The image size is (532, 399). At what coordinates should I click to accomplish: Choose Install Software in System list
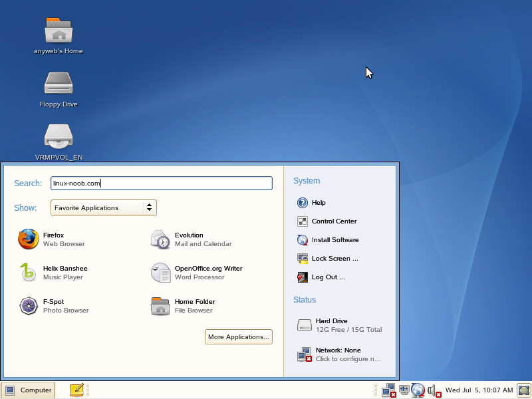tap(328, 240)
